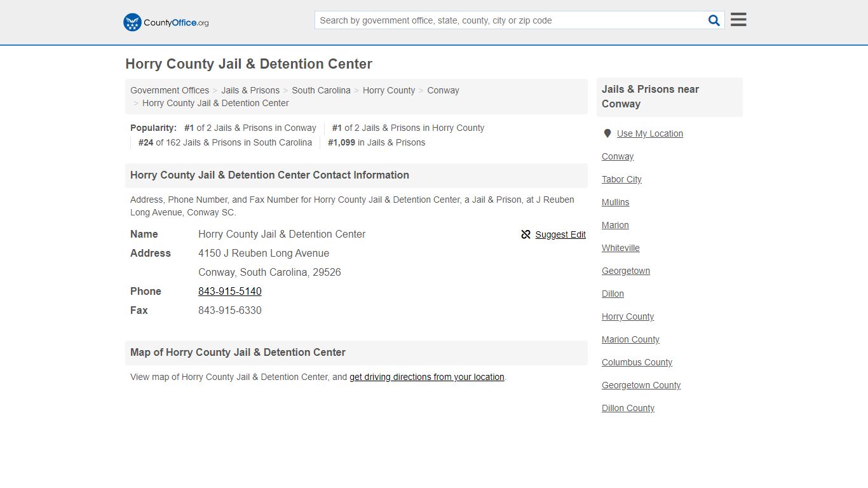Click Contact Information section heading
The width and height of the screenshot is (868, 488).
pyautogui.click(x=269, y=175)
